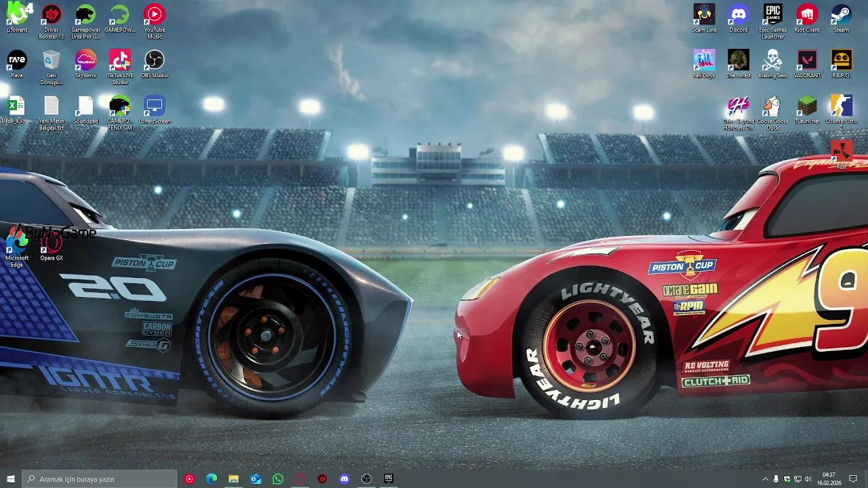Open Riot Client desktop shortcut

pos(807,18)
